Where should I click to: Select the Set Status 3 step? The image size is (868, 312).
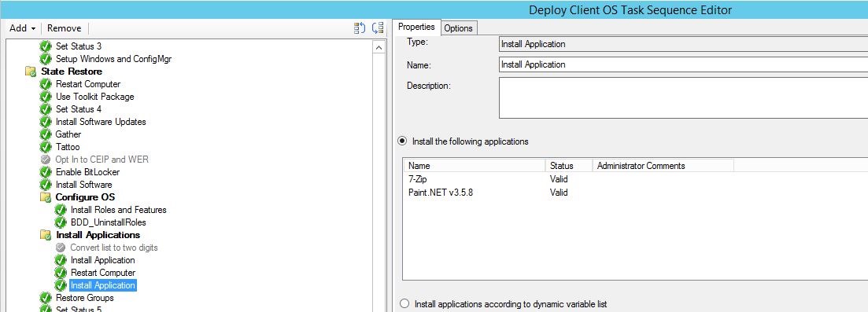pyautogui.click(x=79, y=46)
